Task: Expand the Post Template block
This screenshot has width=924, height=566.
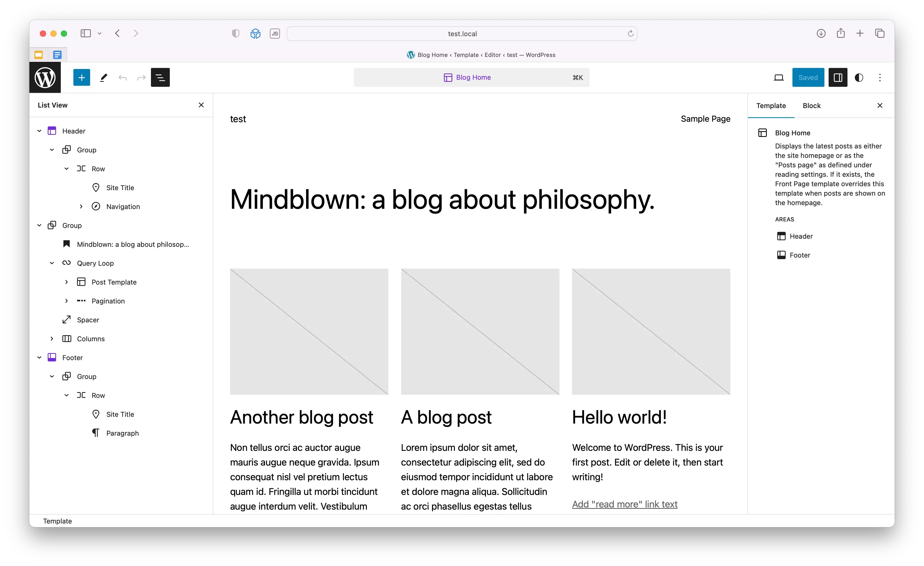Action: pyautogui.click(x=66, y=282)
